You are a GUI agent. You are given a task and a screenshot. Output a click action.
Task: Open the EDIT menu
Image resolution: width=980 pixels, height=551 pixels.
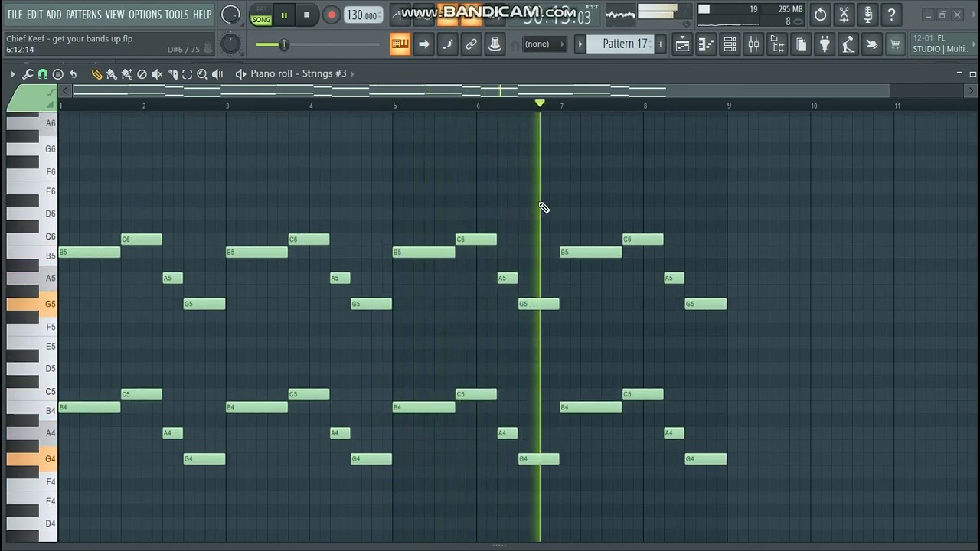[x=35, y=15]
